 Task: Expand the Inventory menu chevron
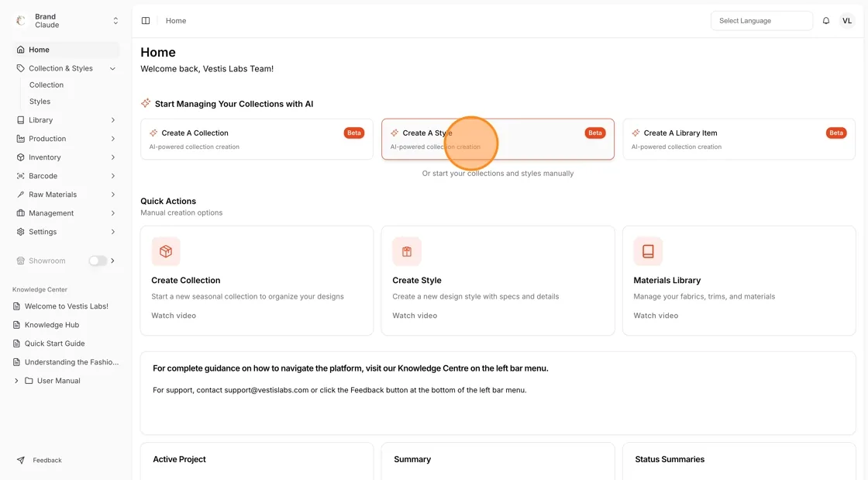click(x=112, y=157)
